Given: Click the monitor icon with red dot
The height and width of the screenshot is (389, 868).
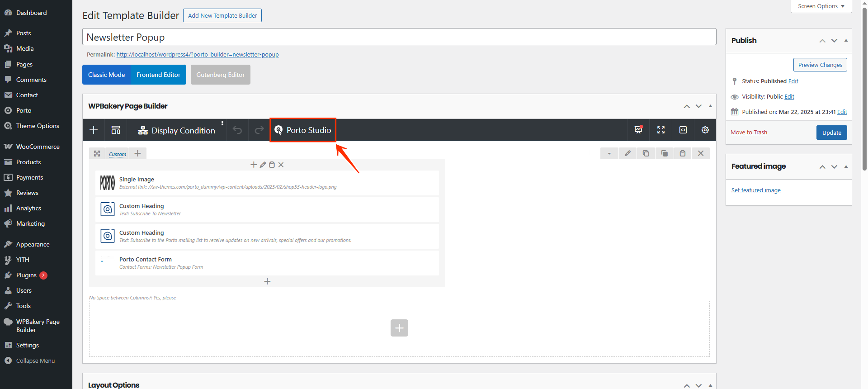Looking at the screenshot, I should (x=638, y=130).
